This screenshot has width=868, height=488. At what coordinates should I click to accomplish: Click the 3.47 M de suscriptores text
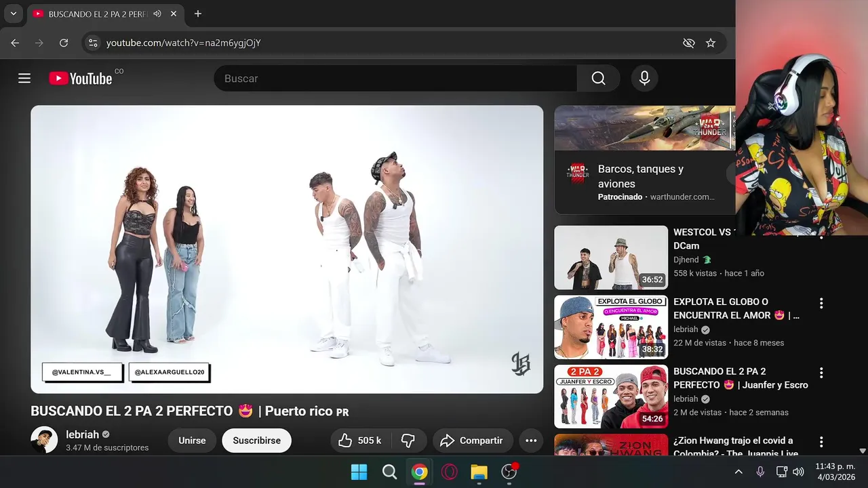(x=107, y=448)
